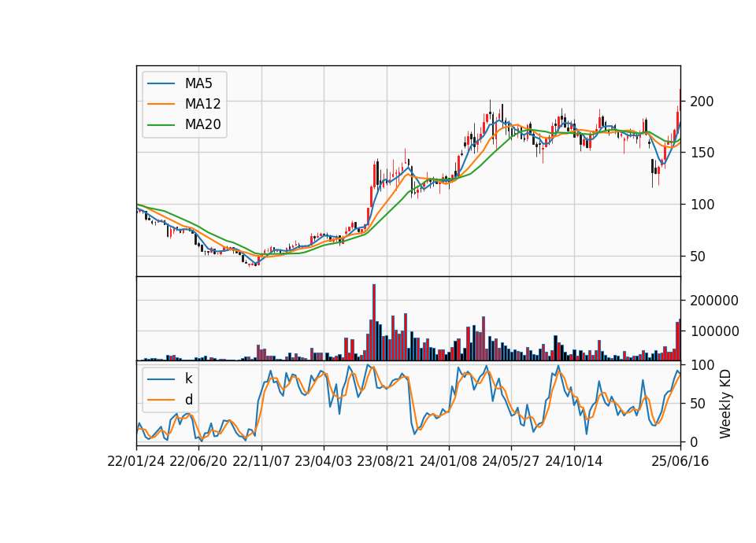This screenshot has width=756, height=543.
Task: Click the KD axis label 100 at the top of the KD panel
Action: click(702, 365)
